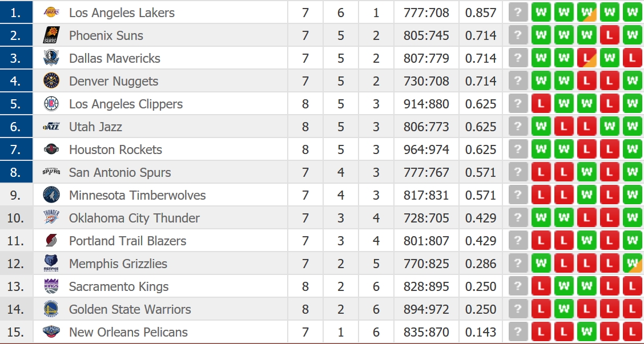Screen dimensions: 644x344
Task: Click the New Orleans Pelicans logo
Action: point(51,332)
